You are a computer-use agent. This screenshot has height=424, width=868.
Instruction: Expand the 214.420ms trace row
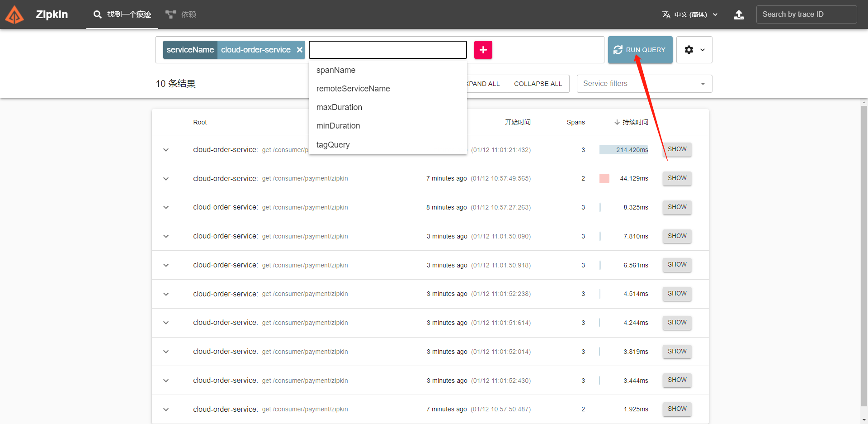pos(166,150)
